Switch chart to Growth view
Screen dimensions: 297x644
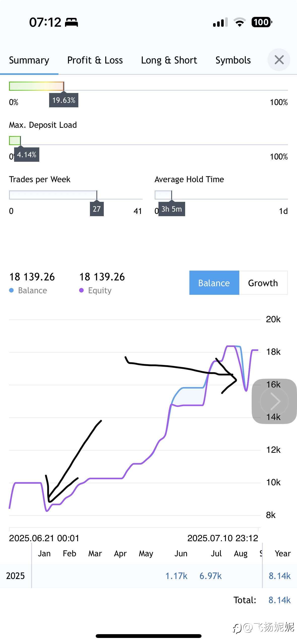[263, 283]
